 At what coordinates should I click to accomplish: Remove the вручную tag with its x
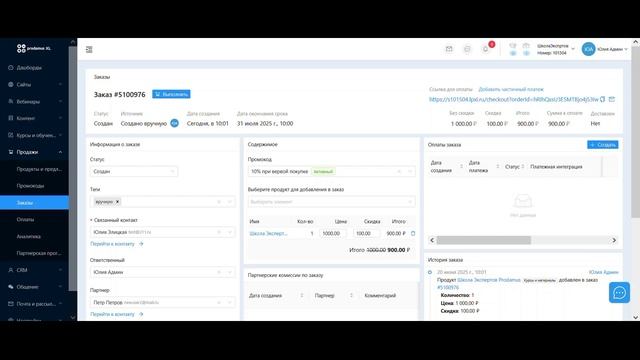coord(118,202)
